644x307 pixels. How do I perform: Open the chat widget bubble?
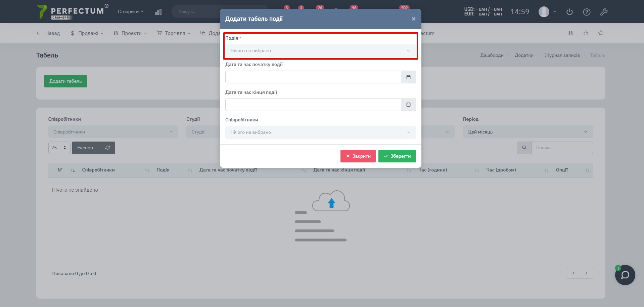coord(625,275)
